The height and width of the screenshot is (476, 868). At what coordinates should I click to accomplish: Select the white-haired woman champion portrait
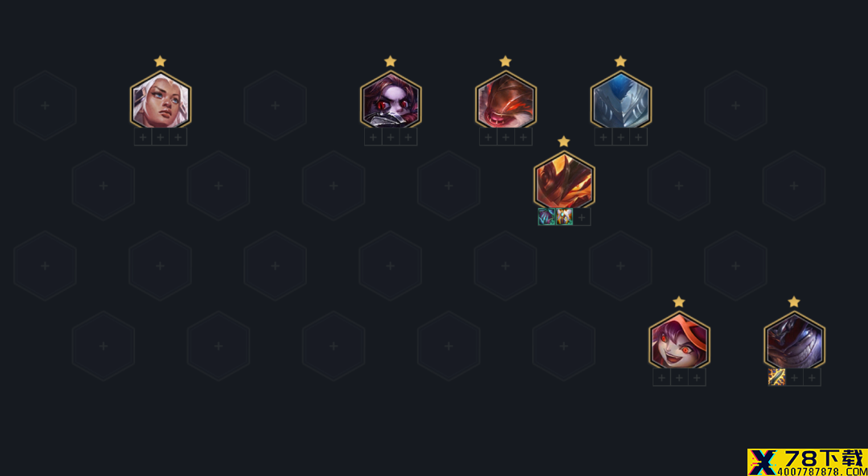[161, 101]
